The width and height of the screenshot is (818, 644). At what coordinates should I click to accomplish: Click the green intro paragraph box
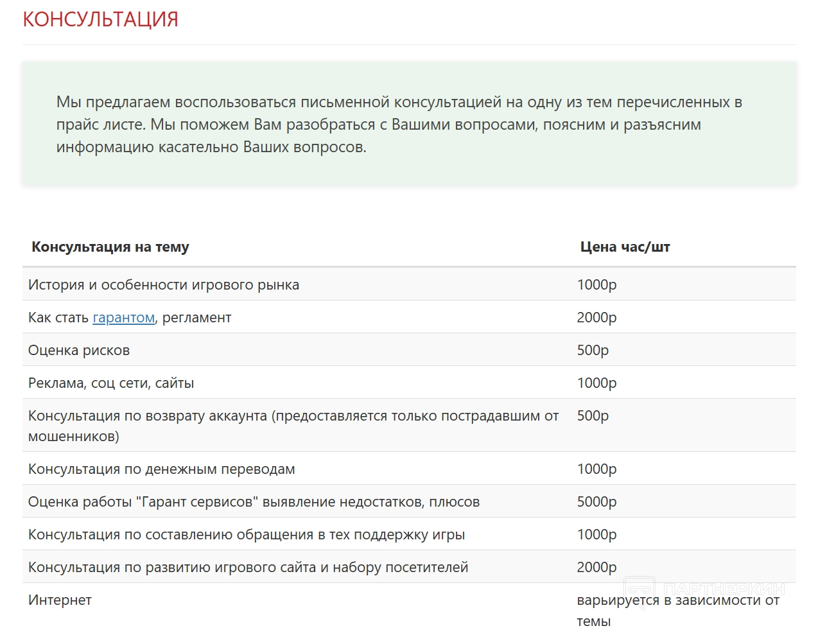tap(409, 124)
